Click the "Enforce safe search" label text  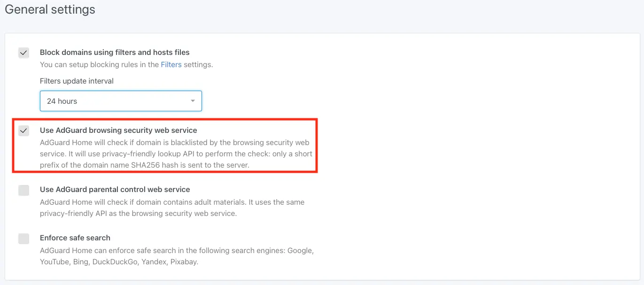point(75,238)
